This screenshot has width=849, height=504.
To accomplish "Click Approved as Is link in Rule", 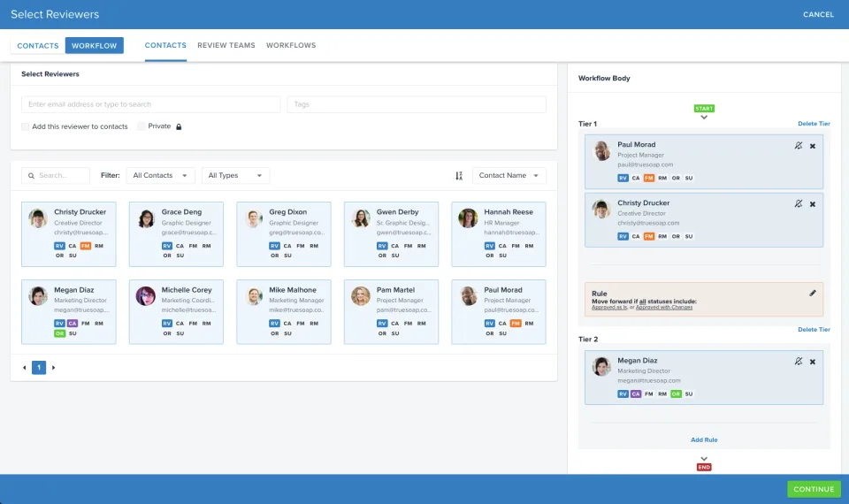I will [609, 308].
